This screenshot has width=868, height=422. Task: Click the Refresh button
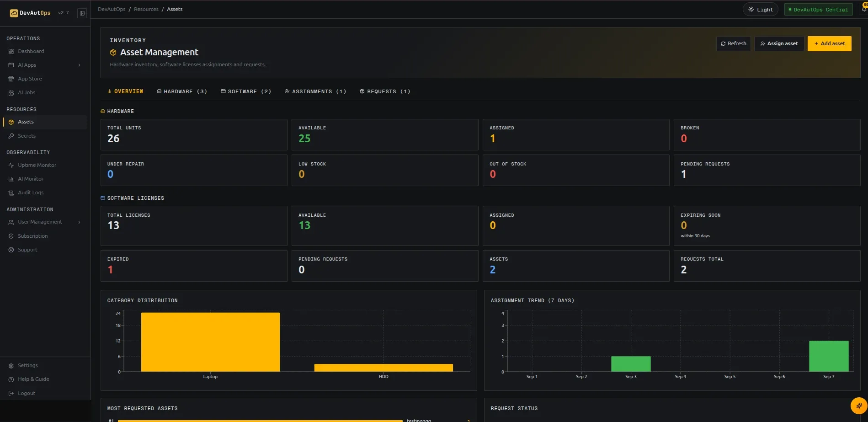pyautogui.click(x=733, y=43)
